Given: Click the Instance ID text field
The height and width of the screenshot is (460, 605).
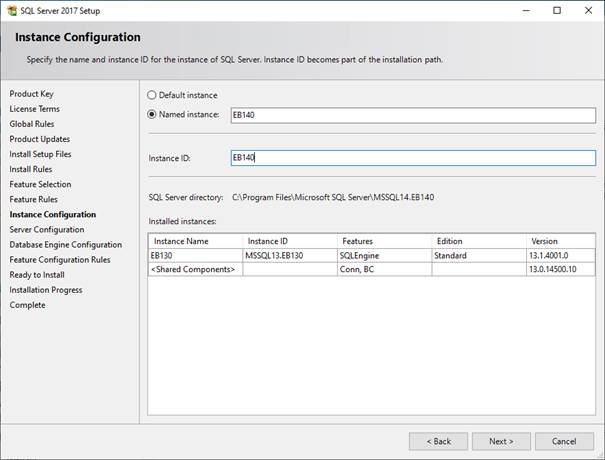Looking at the screenshot, I should coord(413,158).
